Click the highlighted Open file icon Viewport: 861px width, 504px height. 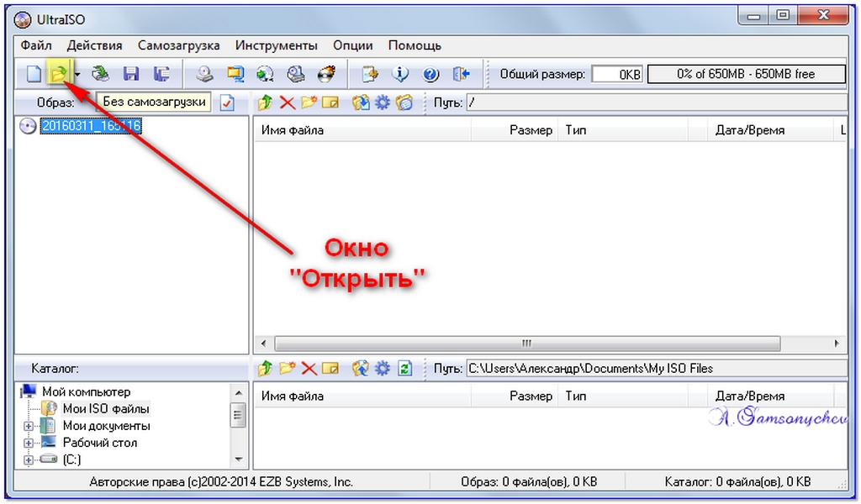tap(59, 73)
